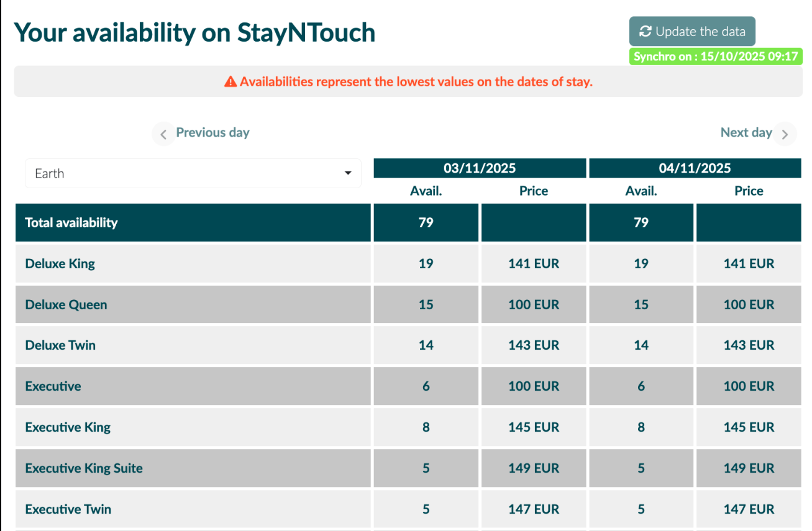Screen dimensions: 812x531
Task: Click the refresh icon in Update the data
Action: click(x=645, y=32)
